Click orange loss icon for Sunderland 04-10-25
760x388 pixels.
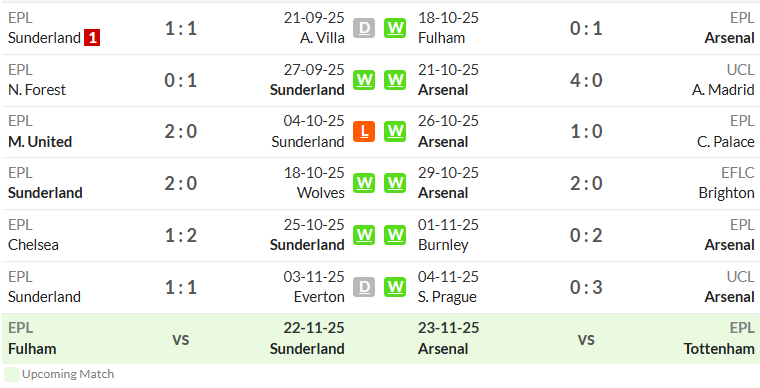click(364, 131)
